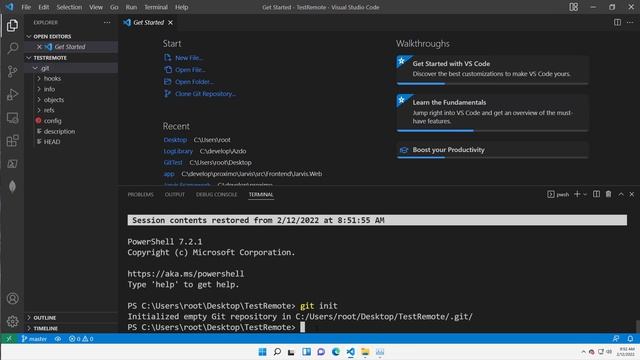The image size is (640, 360).
Task: Open errors and warnings count in status bar
Action: [81, 339]
